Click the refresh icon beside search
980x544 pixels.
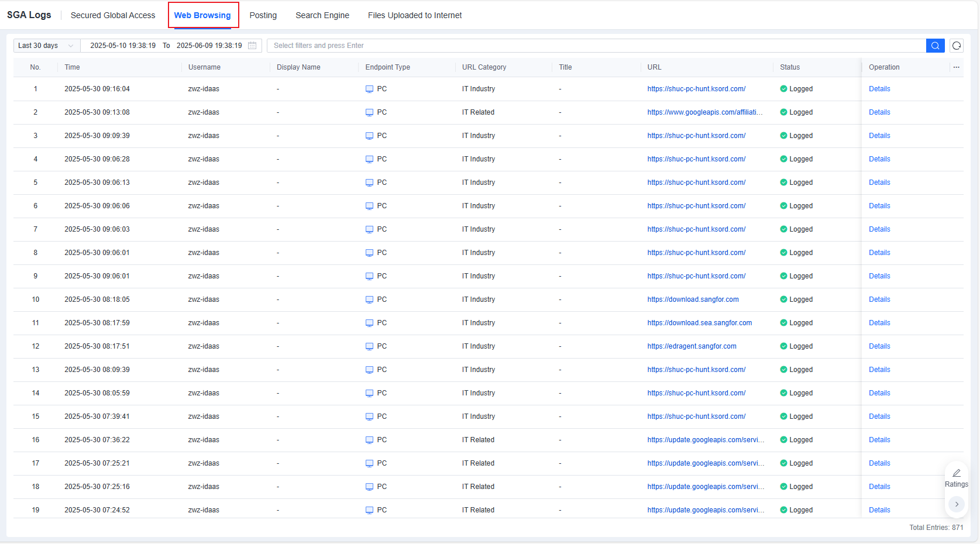[957, 46]
